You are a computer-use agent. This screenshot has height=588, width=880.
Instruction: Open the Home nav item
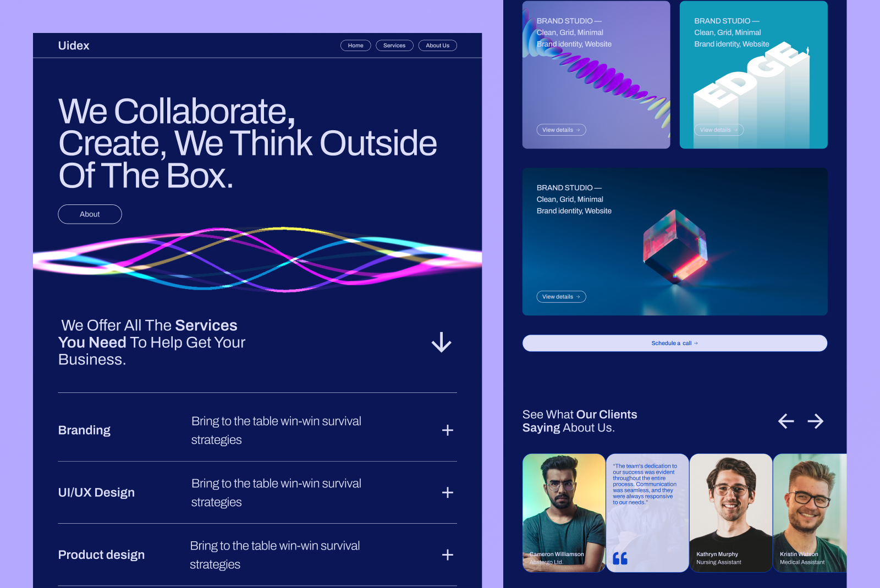355,46
